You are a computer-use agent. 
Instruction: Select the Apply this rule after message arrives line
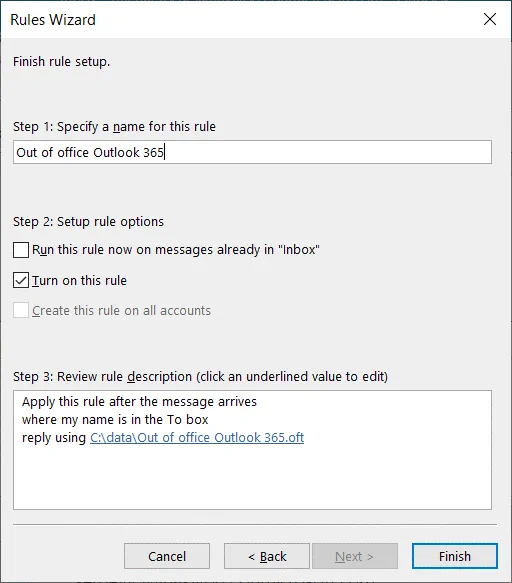pyautogui.click(x=139, y=402)
